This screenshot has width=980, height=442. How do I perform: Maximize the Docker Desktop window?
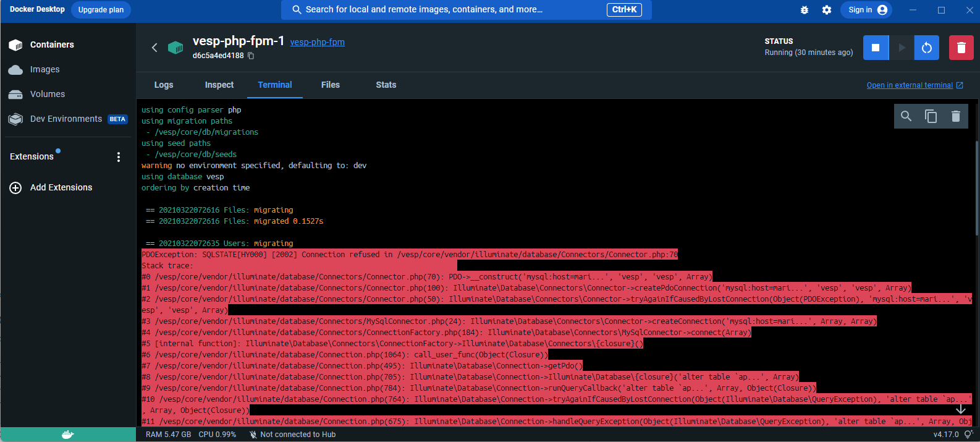click(941, 10)
